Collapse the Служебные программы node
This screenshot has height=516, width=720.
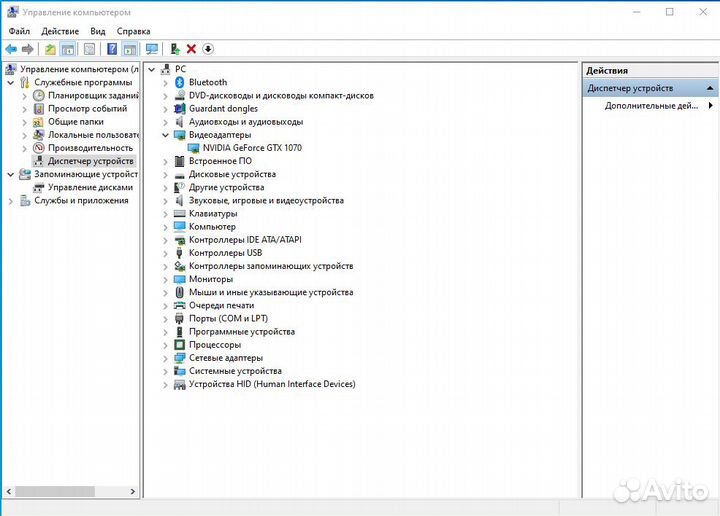11,82
